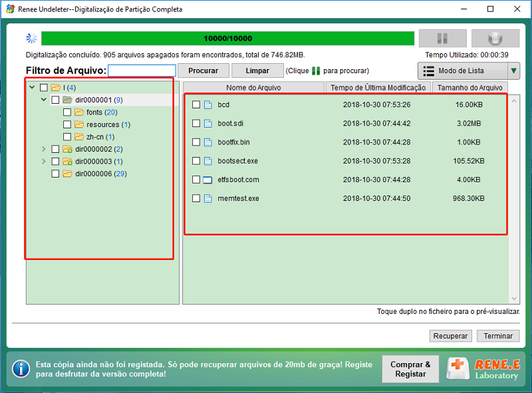Click the zh-cn folder icon

(79, 137)
